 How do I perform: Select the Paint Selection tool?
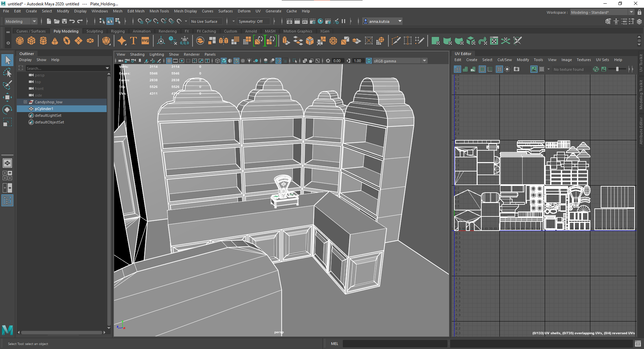click(x=7, y=85)
